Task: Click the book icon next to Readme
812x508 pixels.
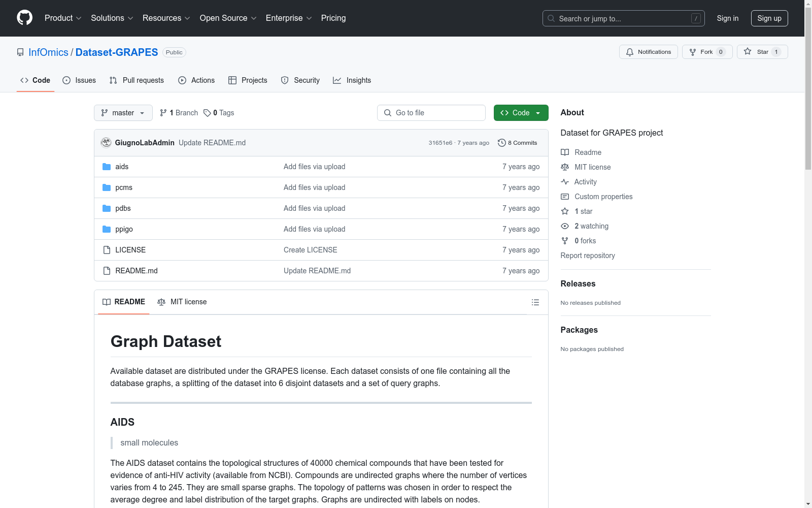Action: (565, 152)
